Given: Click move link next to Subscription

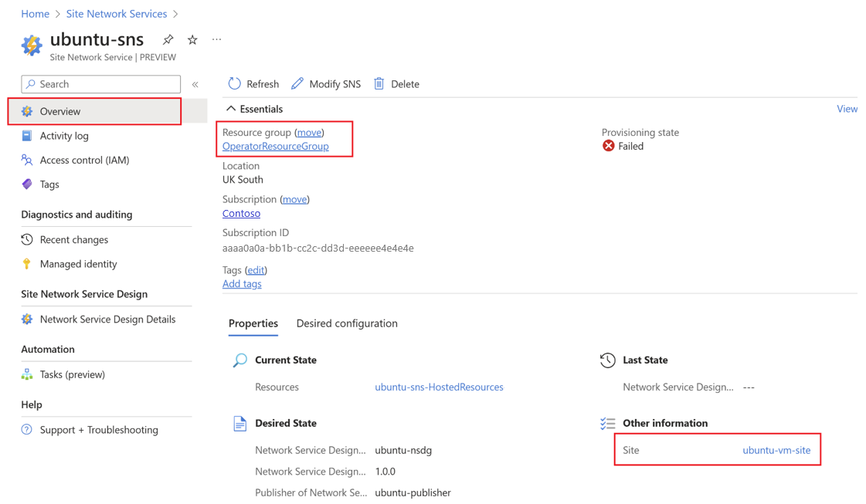Looking at the screenshot, I should [x=295, y=199].
